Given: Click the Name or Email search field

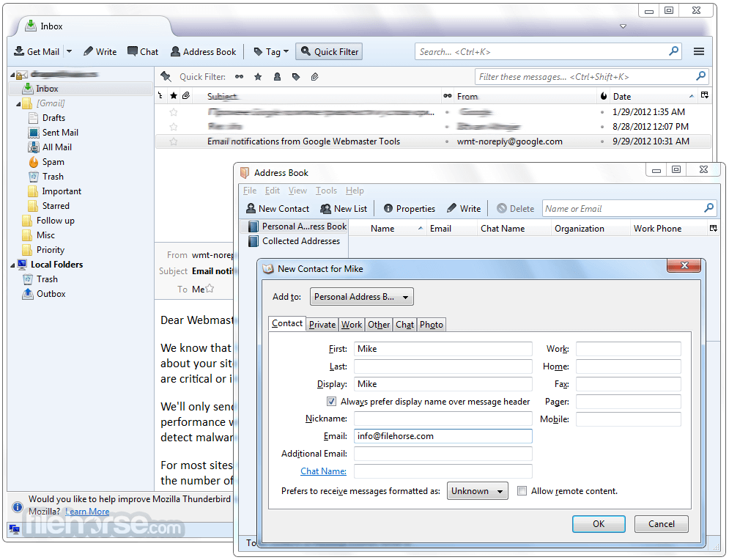Looking at the screenshot, I should tap(629, 208).
